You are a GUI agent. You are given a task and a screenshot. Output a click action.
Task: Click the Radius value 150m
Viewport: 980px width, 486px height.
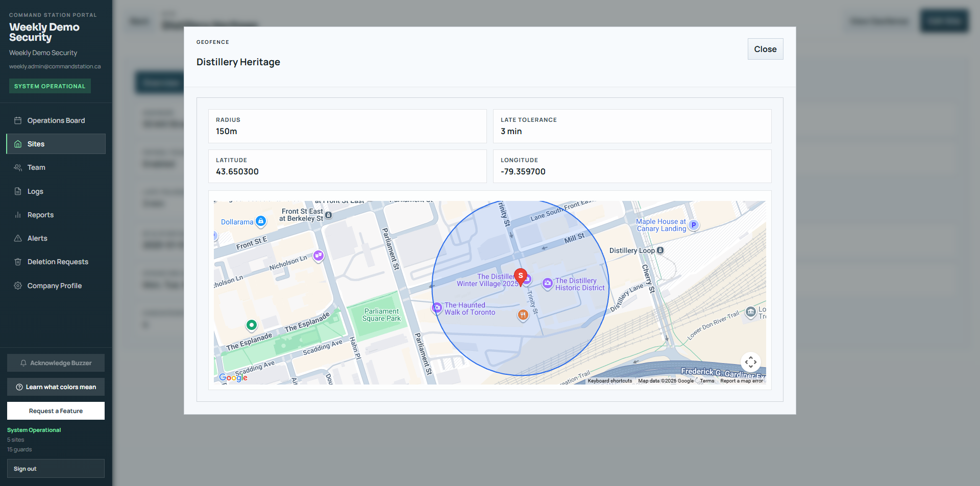point(227,131)
